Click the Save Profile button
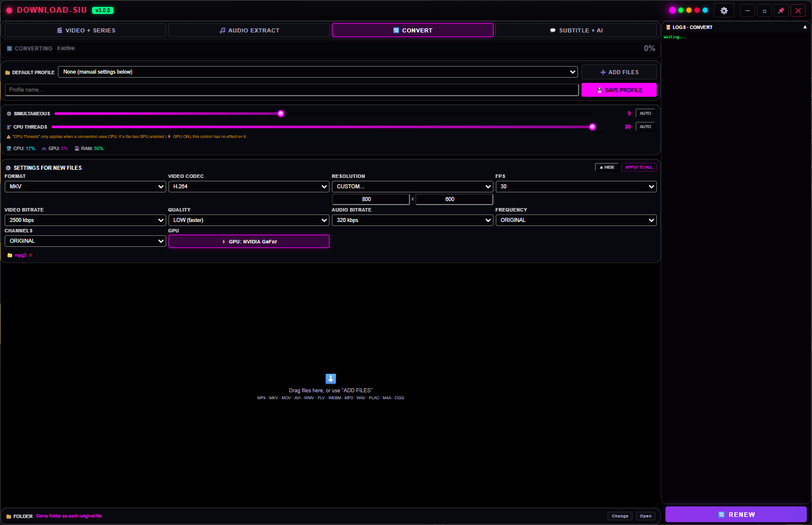The height and width of the screenshot is (525, 812). click(619, 90)
